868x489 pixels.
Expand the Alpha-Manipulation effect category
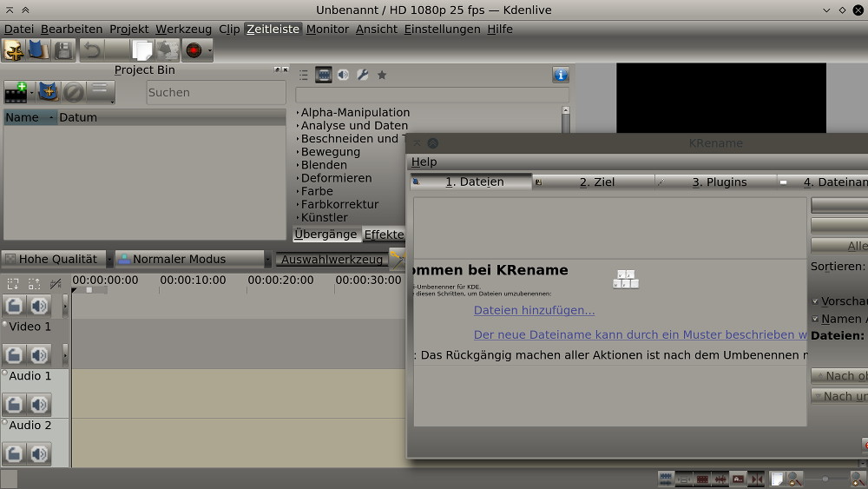[297, 112]
